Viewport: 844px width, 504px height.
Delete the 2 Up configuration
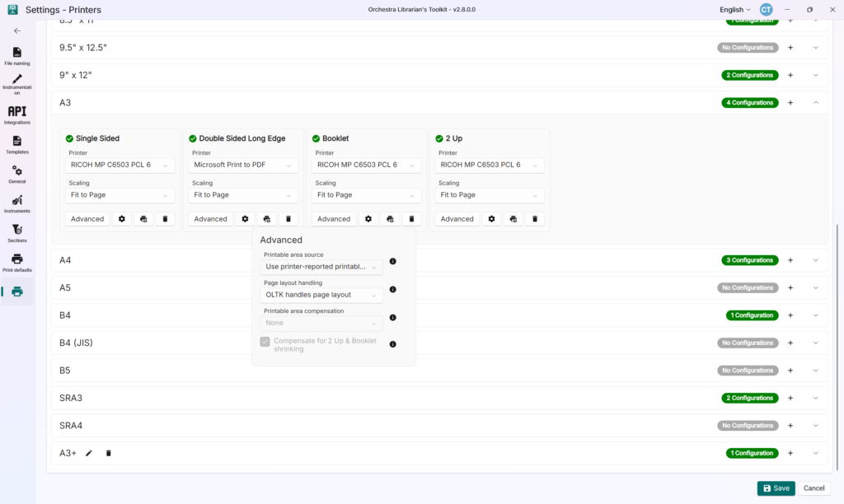tap(535, 219)
